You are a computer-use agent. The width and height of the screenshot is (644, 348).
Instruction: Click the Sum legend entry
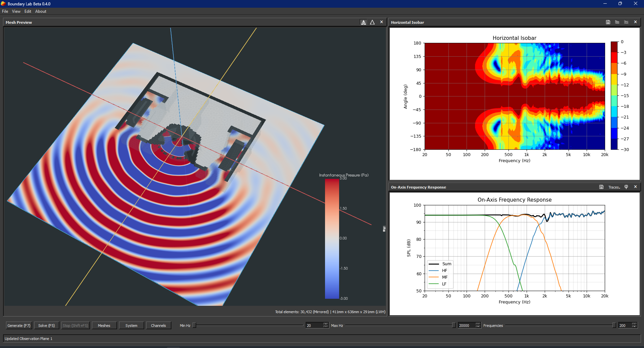[x=440, y=264]
